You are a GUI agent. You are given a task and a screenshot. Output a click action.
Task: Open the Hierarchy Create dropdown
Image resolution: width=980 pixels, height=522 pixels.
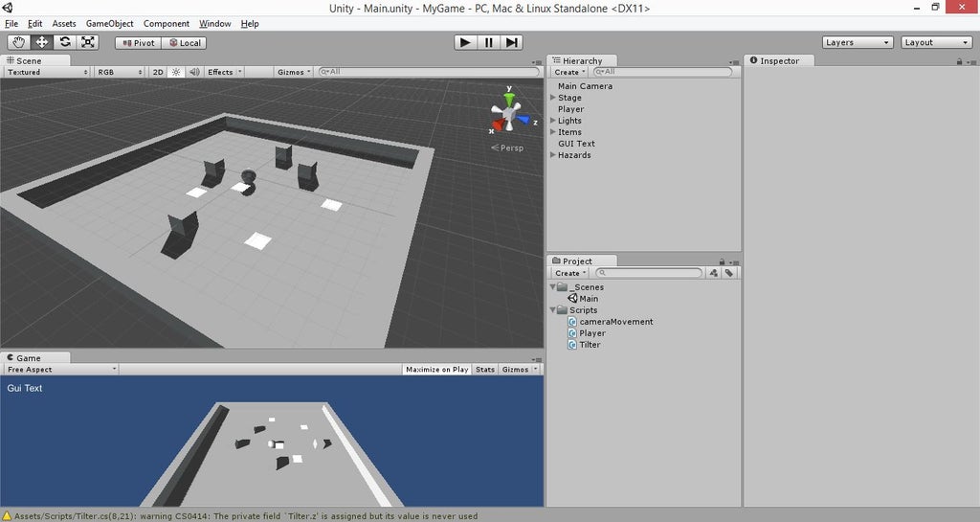click(569, 72)
